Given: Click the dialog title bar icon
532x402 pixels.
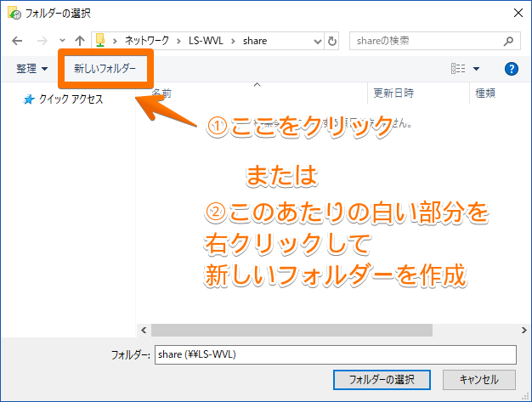Looking at the screenshot, I should 14,13.
